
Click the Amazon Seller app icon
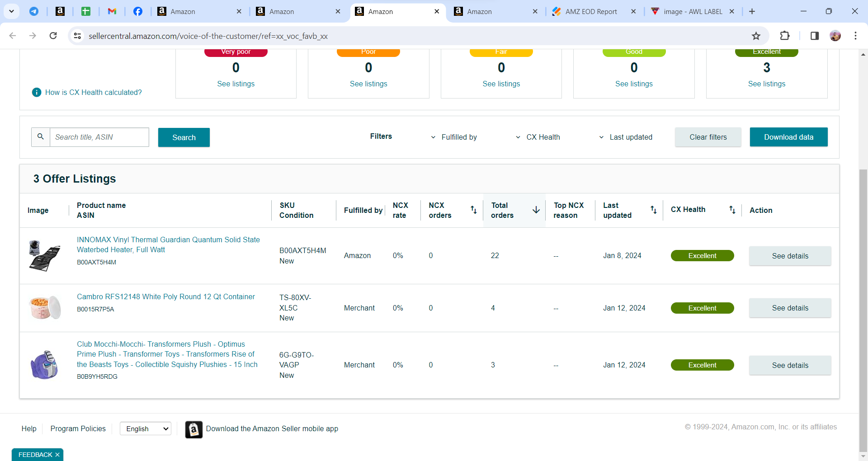click(194, 429)
